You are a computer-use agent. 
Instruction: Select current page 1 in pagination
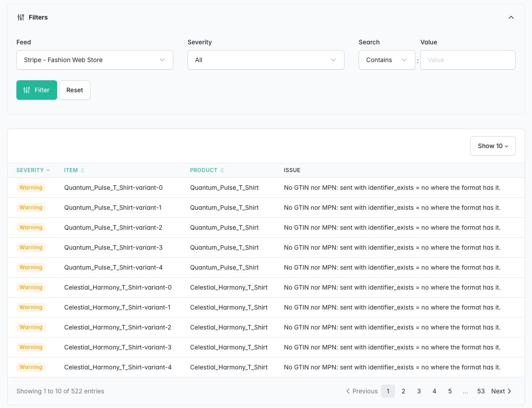point(388,391)
